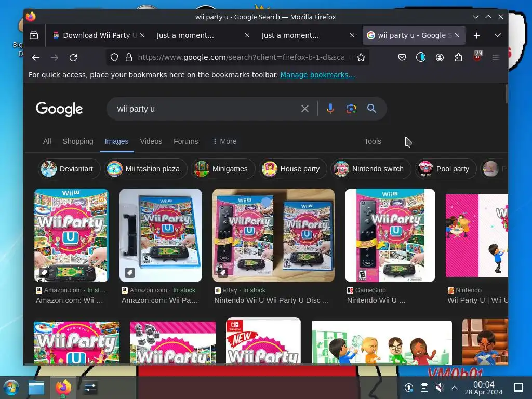The image size is (532, 399).
Task: Open the eBay Wii Party U Disc image
Action: tap(273, 235)
